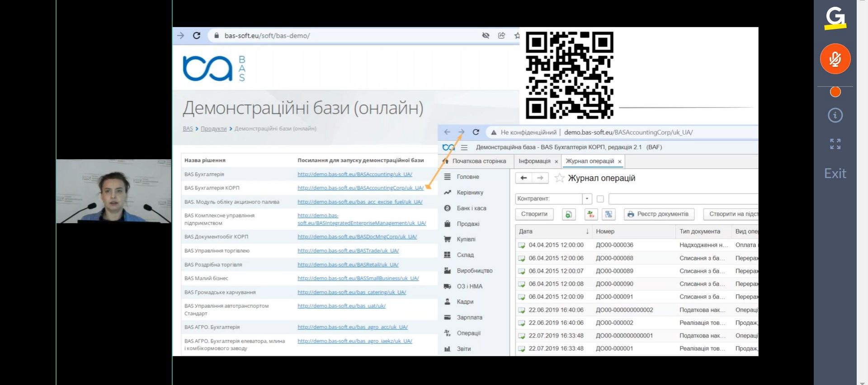Click the share icon in address bar
The width and height of the screenshot is (868, 385).
pos(501,36)
